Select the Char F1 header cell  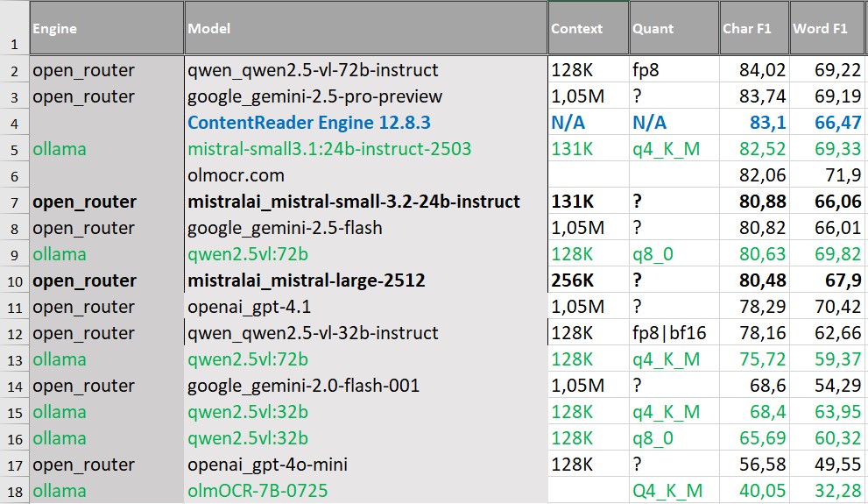(753, 29)
